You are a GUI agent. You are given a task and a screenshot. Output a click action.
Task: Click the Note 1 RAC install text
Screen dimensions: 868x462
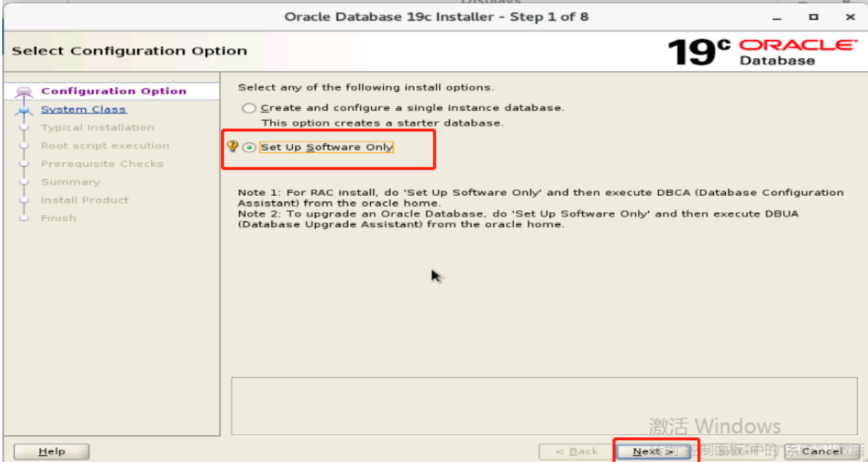(540, 198)
